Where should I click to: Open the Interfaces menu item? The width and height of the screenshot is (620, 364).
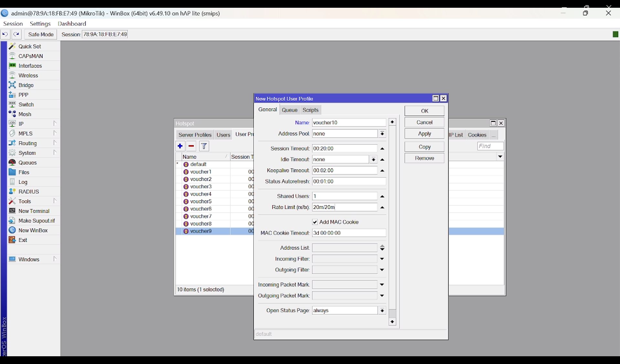[x=34, y=66]
